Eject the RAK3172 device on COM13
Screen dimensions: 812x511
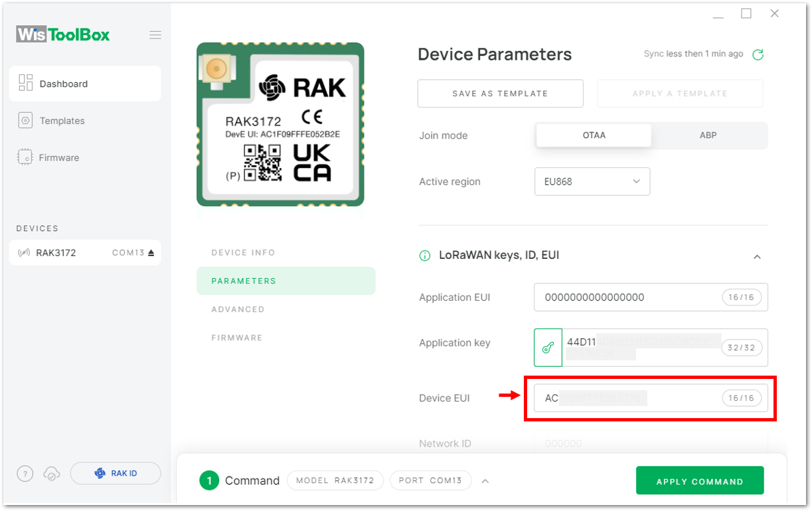151,253
